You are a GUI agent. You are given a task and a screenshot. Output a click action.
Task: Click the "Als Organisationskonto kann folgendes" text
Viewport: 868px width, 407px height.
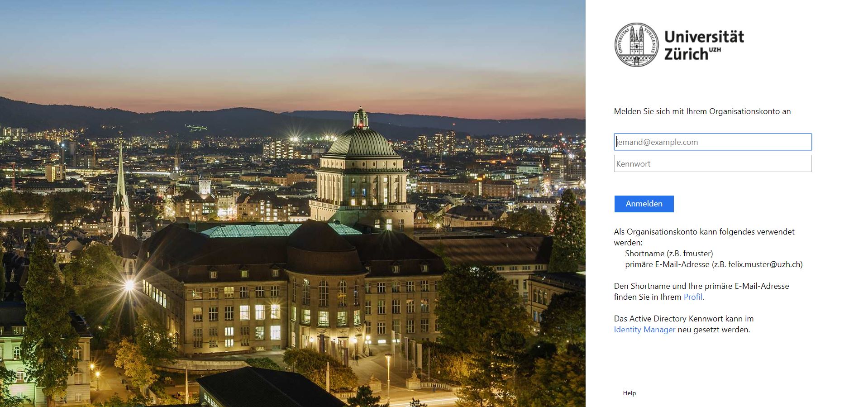click(704, 232)
